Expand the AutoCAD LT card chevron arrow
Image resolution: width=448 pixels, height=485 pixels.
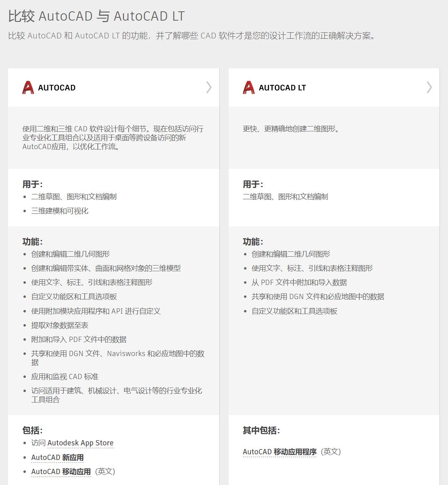pos(429,87)
